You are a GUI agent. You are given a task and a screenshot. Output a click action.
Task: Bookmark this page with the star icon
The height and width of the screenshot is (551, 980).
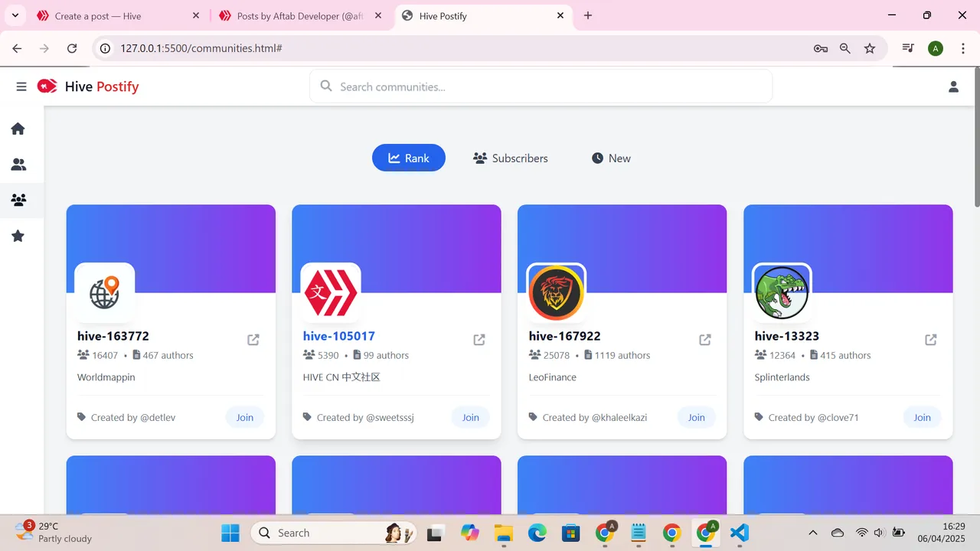[870, 48]
